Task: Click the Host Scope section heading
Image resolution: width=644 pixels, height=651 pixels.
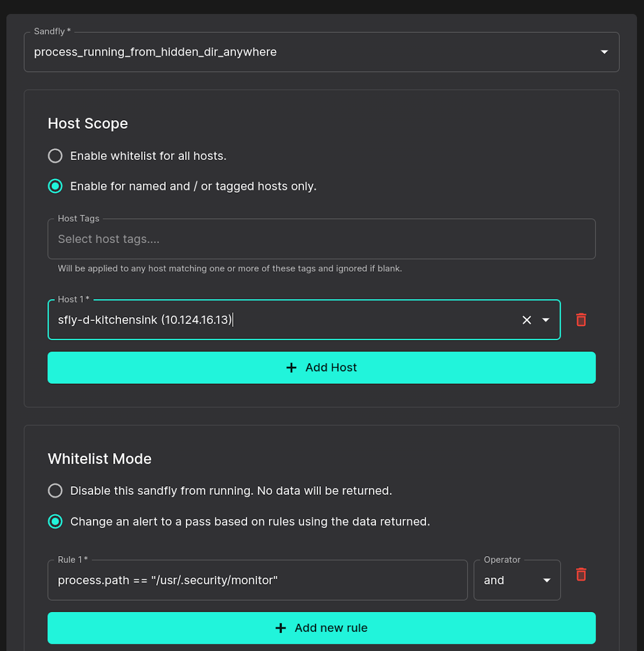Action: click(87, 123)
